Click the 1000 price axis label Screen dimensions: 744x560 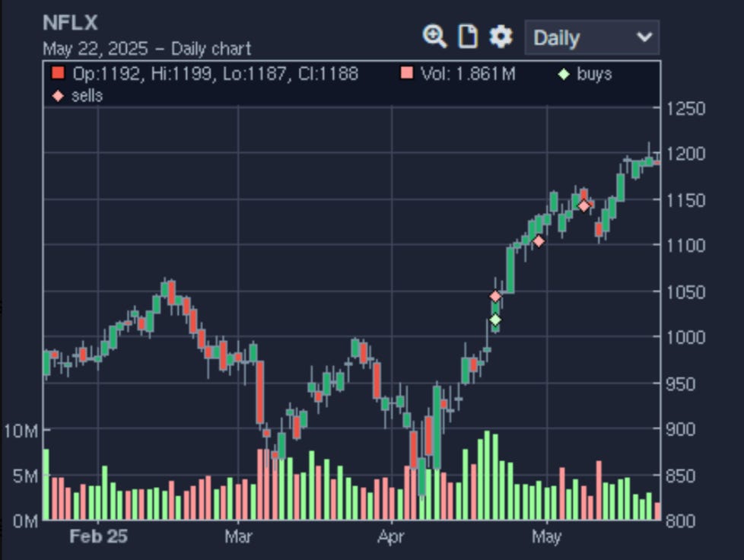tap(685, 337)
